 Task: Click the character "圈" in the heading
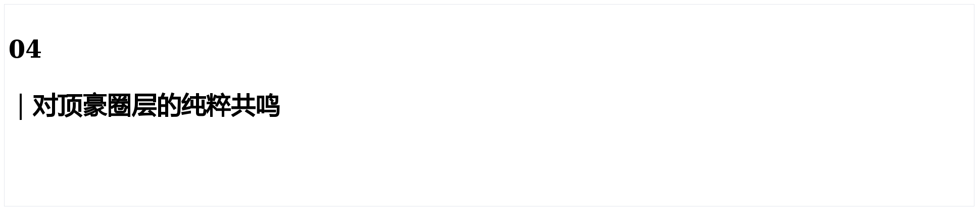[119, 106]
